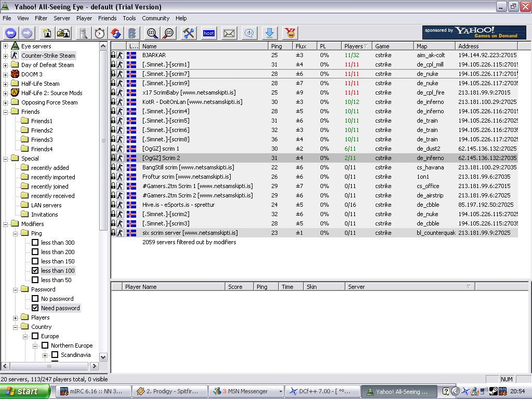Check the Northern Europe checkbox
Image resolution: width=532 pixels, height=399 pixels.
click(45, 345)
